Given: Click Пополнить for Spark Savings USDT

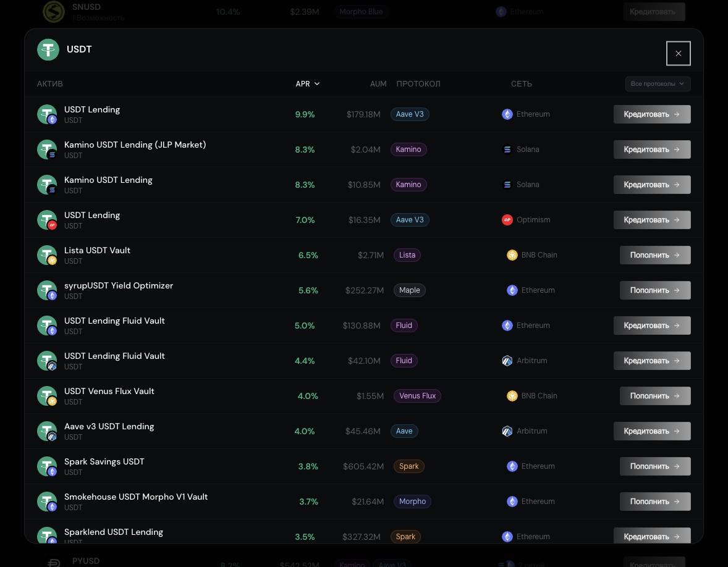Looking at the screenshot, I should (x=654, y=466).
